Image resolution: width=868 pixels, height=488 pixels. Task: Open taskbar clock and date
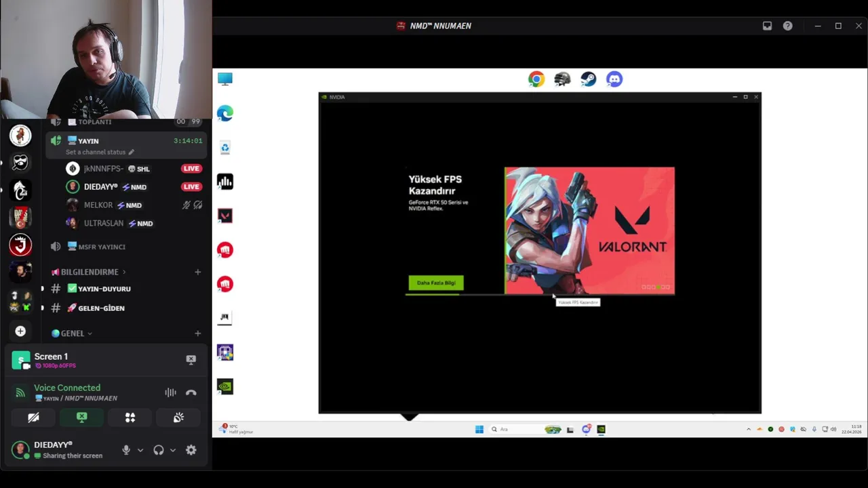(x=851, y=429)
